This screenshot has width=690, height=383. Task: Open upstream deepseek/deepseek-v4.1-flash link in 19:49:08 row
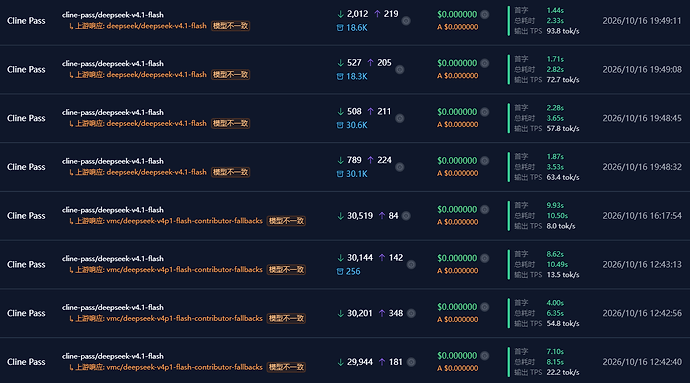pos(156,75)
